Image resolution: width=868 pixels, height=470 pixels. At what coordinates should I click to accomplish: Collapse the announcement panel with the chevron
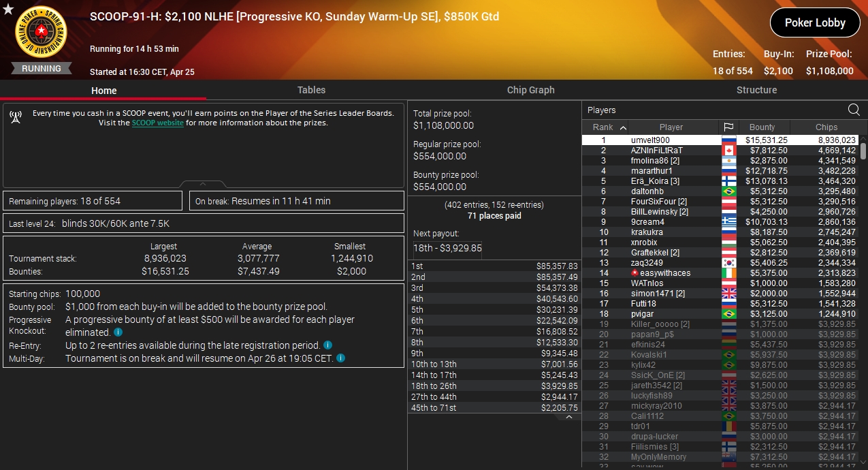coord(202,184)
